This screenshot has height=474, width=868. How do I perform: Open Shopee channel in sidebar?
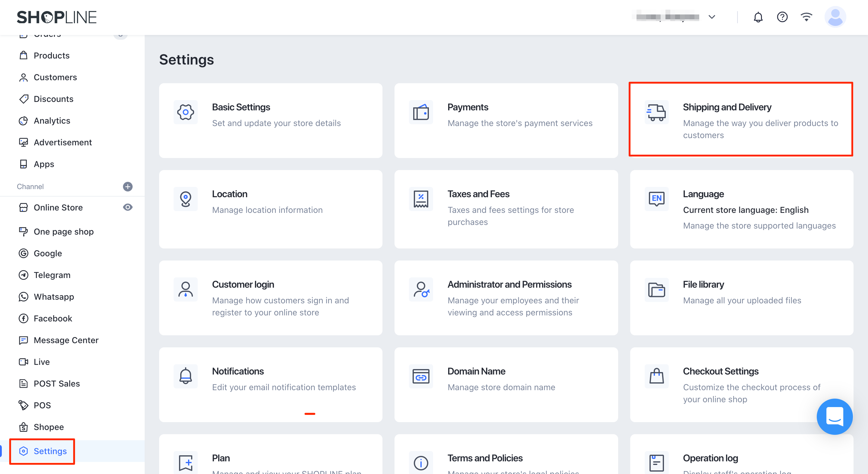tap(49, 427)
